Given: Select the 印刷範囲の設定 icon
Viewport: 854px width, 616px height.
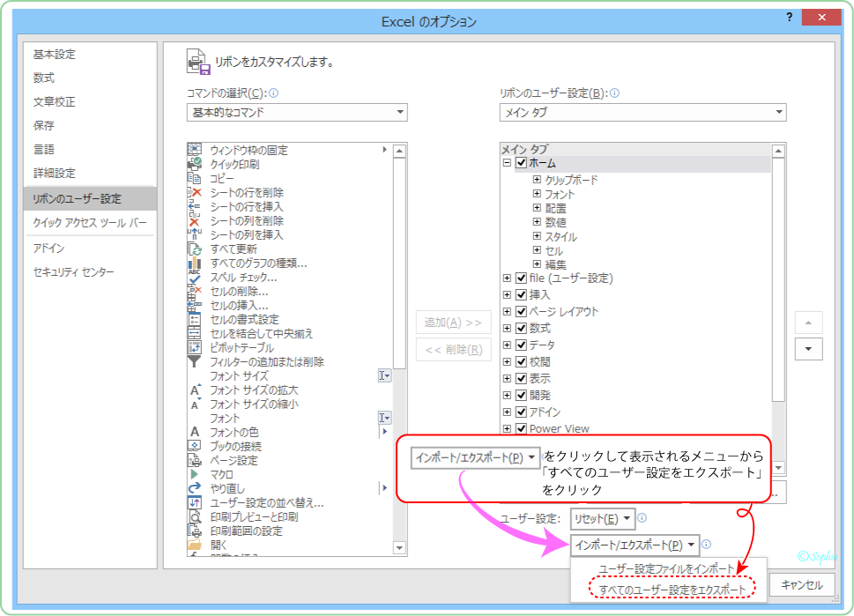Looking at the screenshot, I should (x=195, y=531).
